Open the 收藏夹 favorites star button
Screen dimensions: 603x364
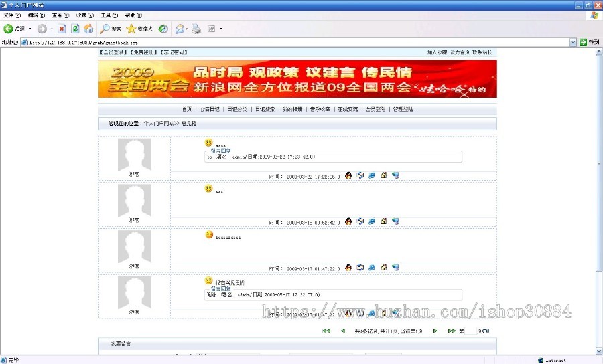tap(139, 29)
